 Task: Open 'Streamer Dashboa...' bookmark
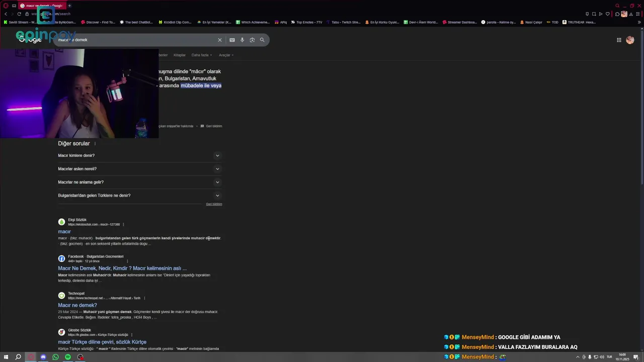tap(459, 22)
